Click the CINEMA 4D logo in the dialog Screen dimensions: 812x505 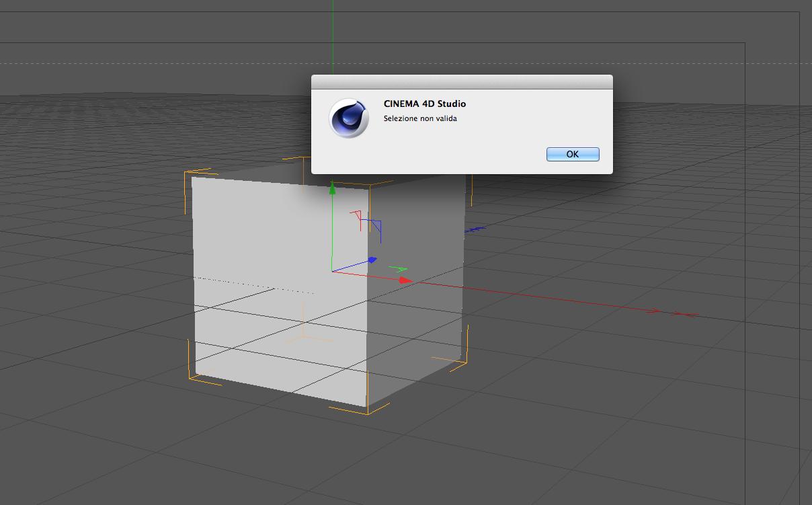[349, 118]
